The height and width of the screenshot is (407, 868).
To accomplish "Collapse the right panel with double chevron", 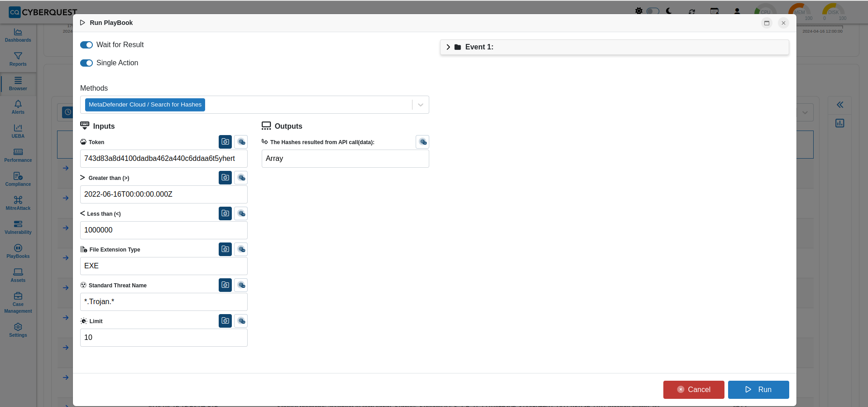I will pos(840,105).
